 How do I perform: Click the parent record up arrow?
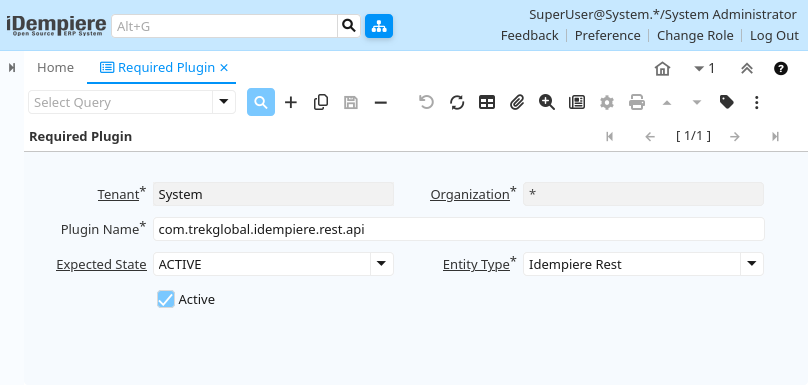pos(667,103)
